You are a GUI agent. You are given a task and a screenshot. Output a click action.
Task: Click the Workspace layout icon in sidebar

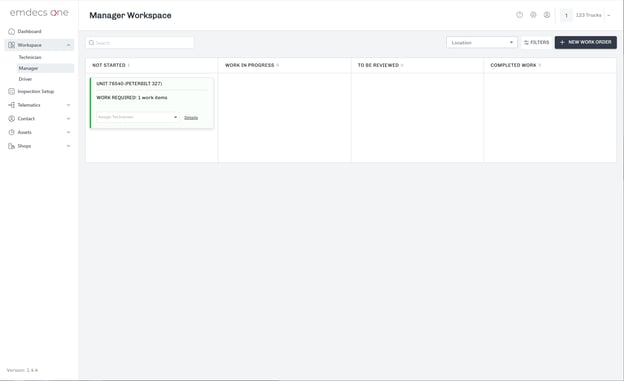pyautogui.click(x=12, y=45)
